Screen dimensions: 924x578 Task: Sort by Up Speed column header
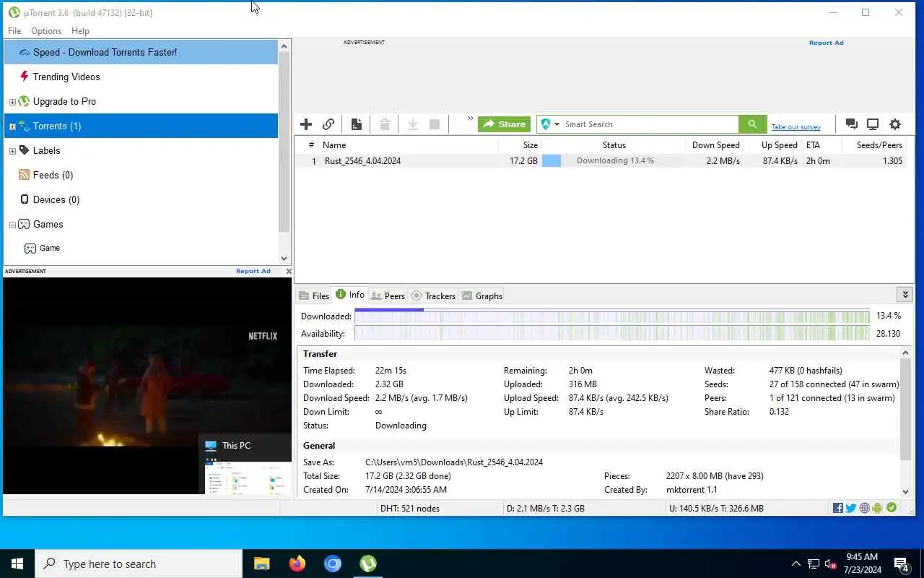[772, 145]
